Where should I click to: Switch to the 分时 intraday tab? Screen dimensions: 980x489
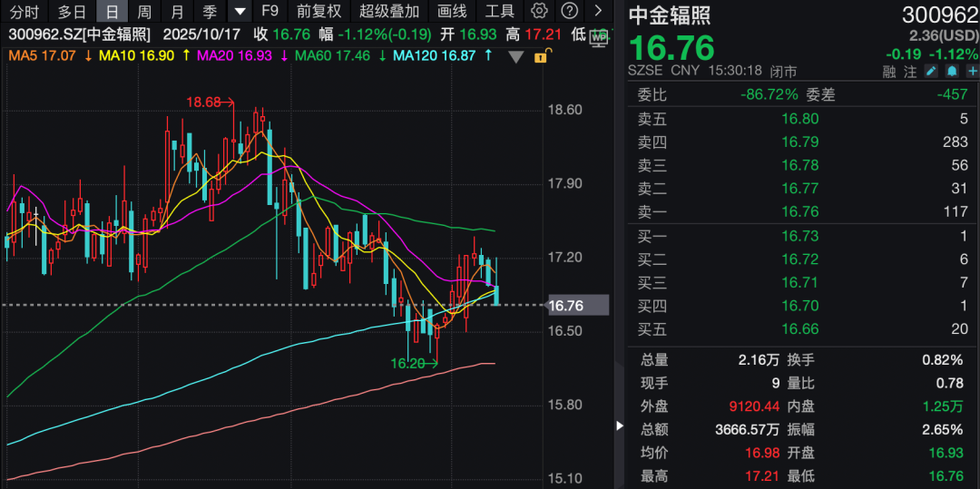point(24,12)
